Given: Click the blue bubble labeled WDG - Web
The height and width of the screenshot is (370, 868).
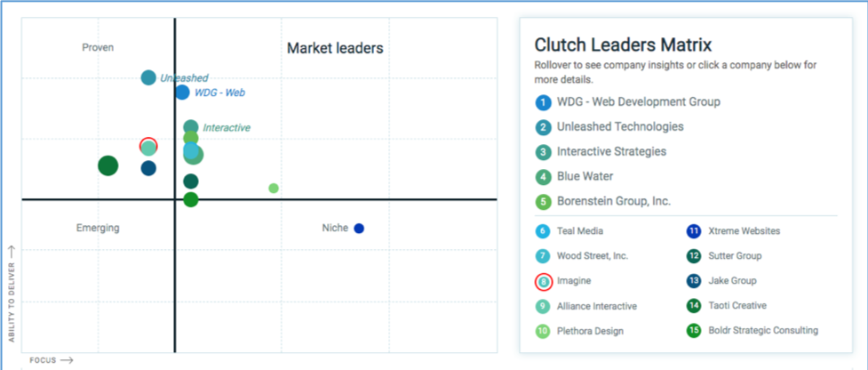Looking at the screenshot, I should point(182,92).
